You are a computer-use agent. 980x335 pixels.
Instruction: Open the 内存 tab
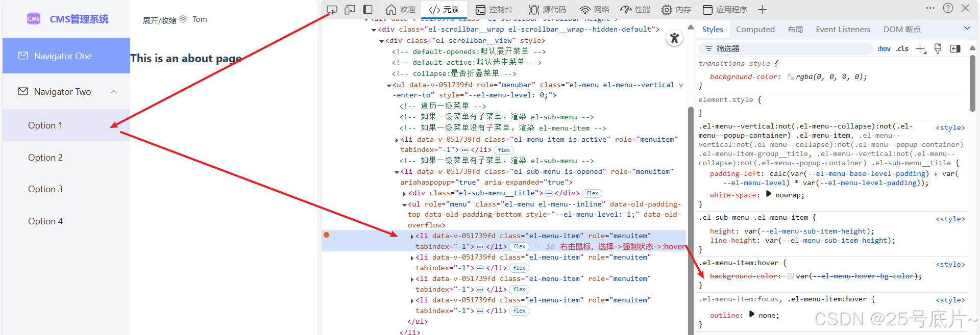tap(676, 10)
